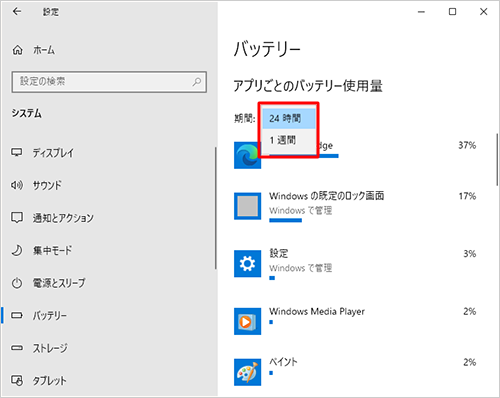500x398 pixels.
Task: Open the Home icon in the sidebar
Action: coord(18,50)
